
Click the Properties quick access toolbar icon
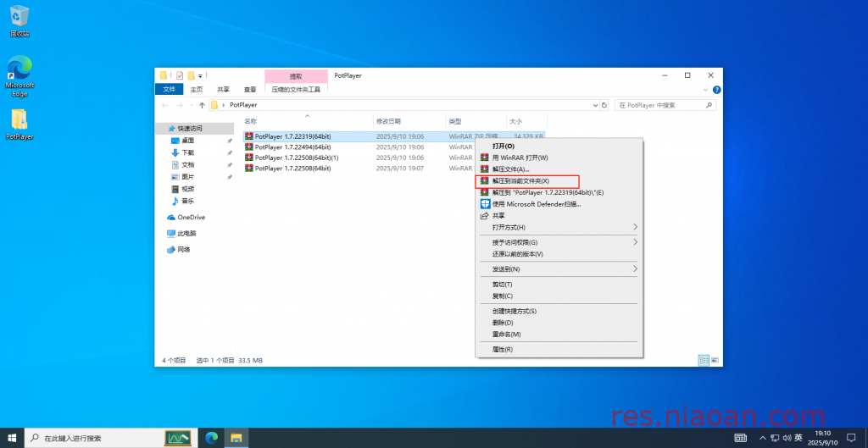180,75
